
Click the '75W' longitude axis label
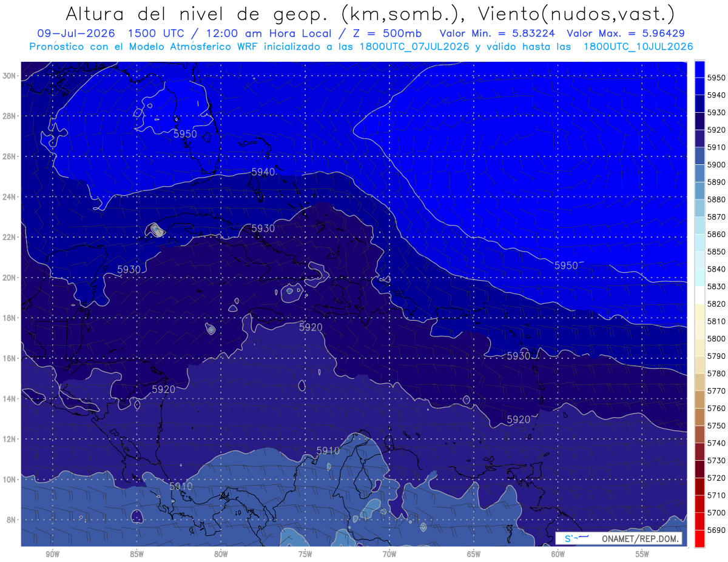305,555
